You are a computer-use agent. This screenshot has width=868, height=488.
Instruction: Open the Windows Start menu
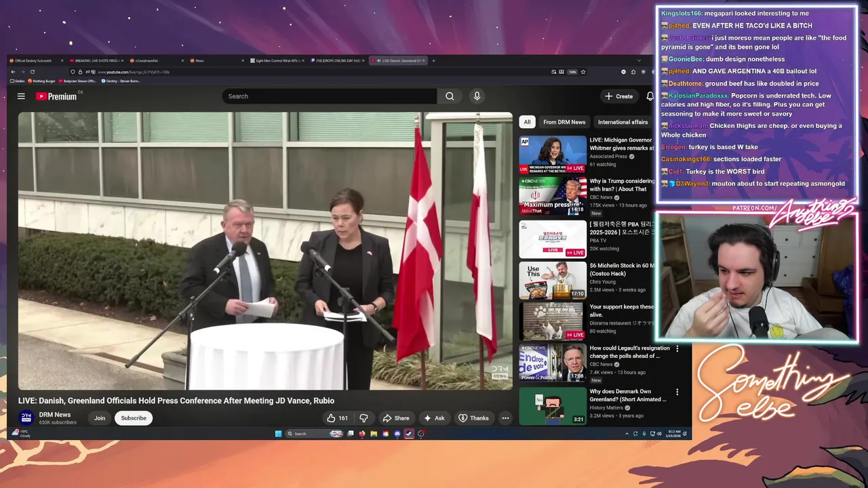278,434
